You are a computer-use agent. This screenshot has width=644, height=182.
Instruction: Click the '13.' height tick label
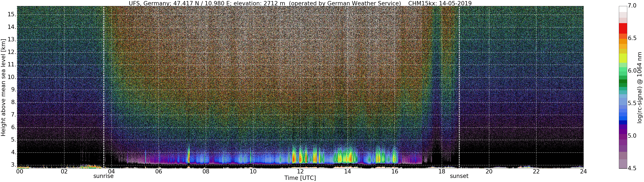coord(12,40)
